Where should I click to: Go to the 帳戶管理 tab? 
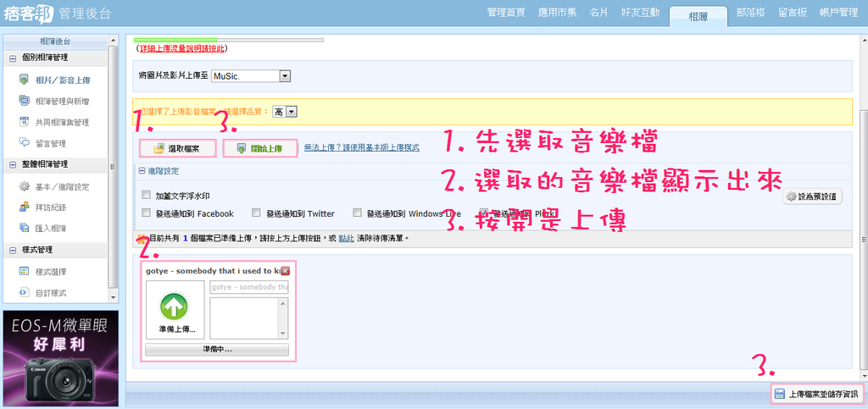(838, 13)
